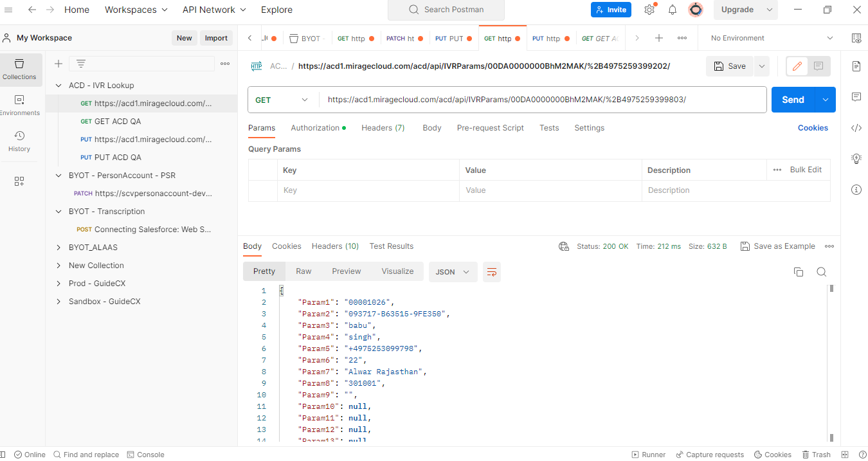
Task: Click Import button
Action: 216,38
